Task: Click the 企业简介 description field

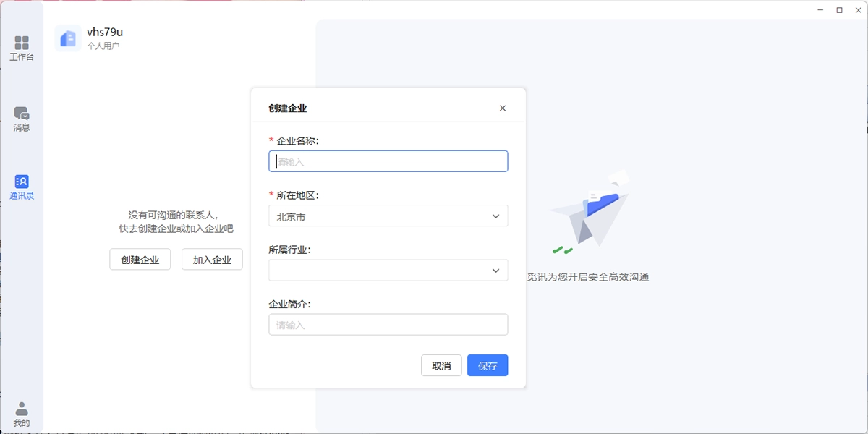Action: pyautogui.click(x=388, y=324)
